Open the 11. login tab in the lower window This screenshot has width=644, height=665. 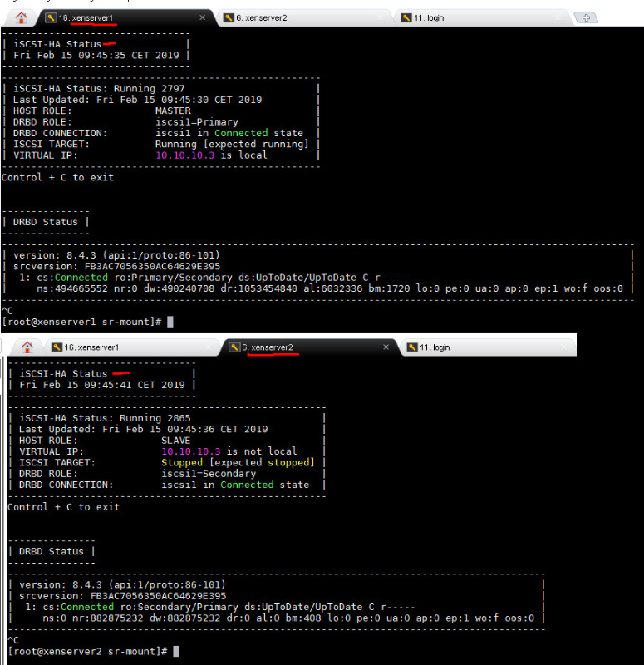tap(435, 347)
